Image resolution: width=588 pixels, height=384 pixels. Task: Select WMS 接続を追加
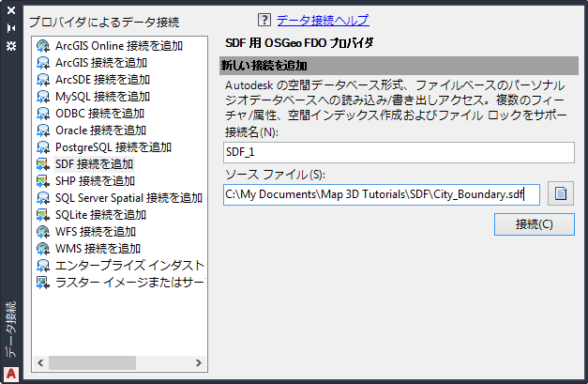pyautogui.click(x=98, y=249)
